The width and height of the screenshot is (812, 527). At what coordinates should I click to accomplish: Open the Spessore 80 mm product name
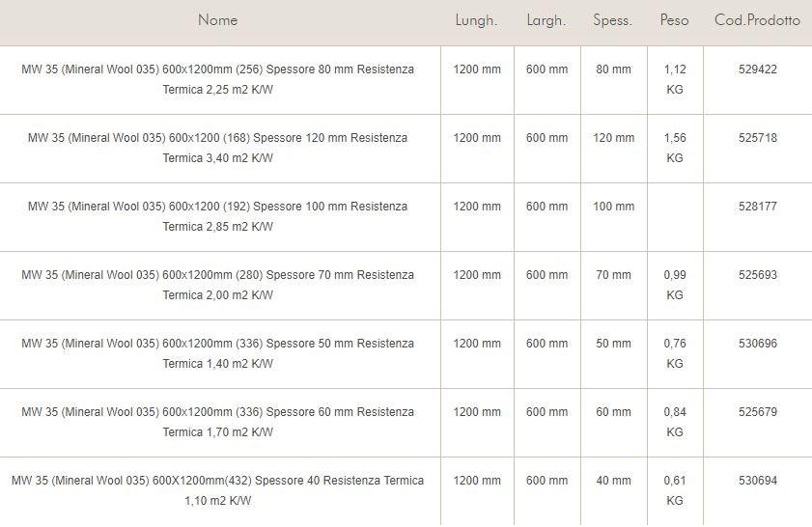217,79
